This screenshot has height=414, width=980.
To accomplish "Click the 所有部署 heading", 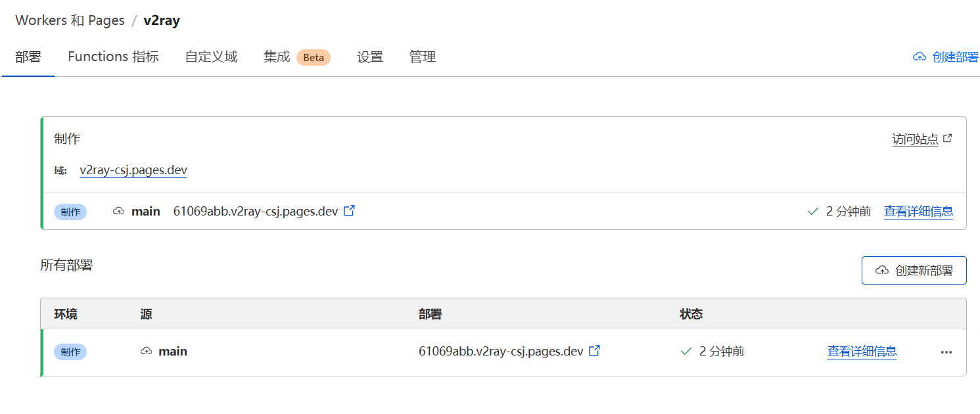I will 66,265.
